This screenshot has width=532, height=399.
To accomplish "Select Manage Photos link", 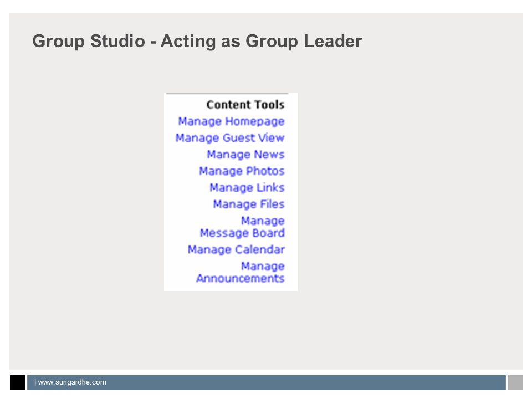I will pos(242,171).
